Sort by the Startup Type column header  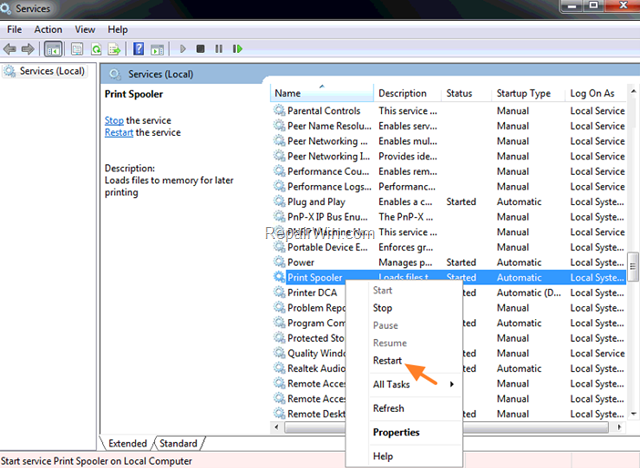(528, 93)
